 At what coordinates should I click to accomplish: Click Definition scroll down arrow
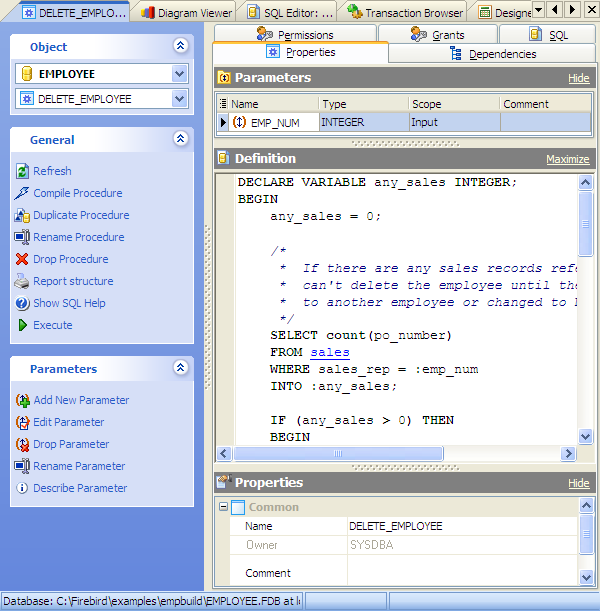[x=585, y=436]
